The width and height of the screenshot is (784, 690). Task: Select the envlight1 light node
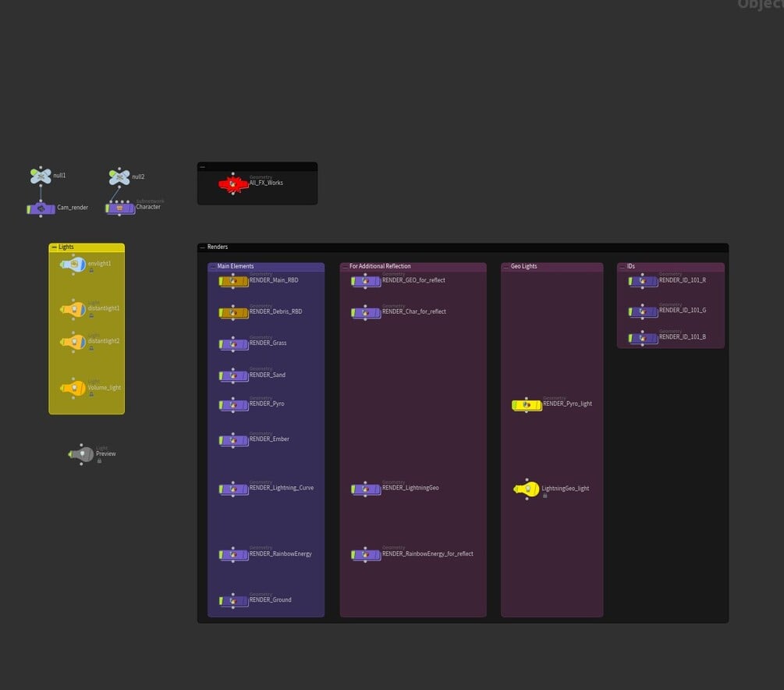point(73,265)
